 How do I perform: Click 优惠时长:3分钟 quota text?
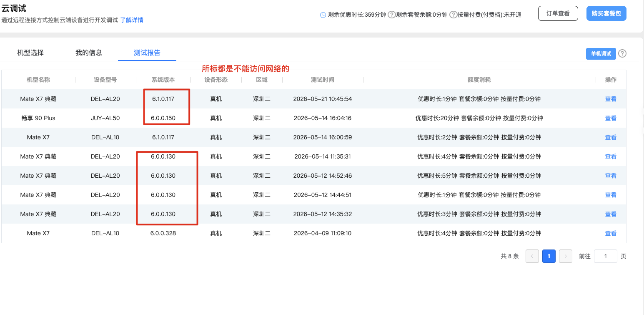coord(437,214)
